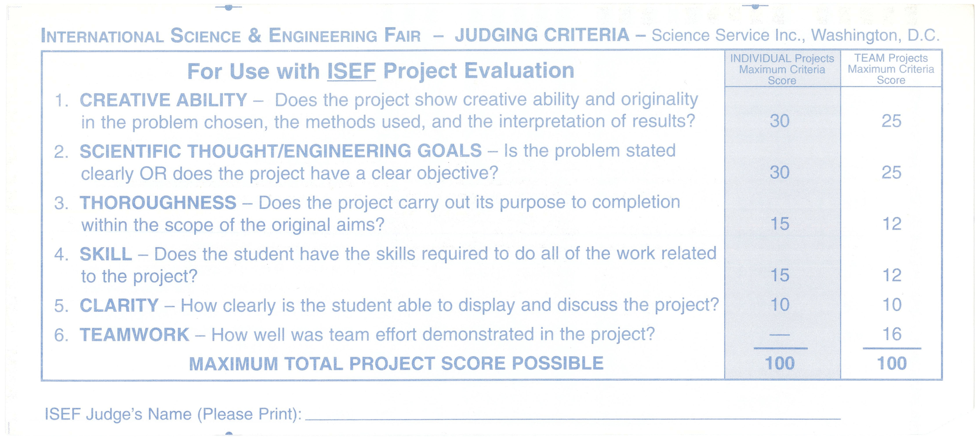The height and width of the screenshot is (439, 980).
Task: Click individual score 30 for Creative Ability
Action: (x=780, y=121)
